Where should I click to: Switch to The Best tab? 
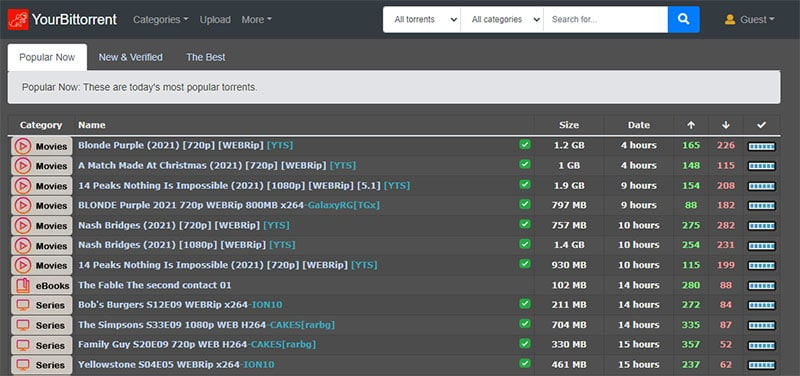click(206, 57)
